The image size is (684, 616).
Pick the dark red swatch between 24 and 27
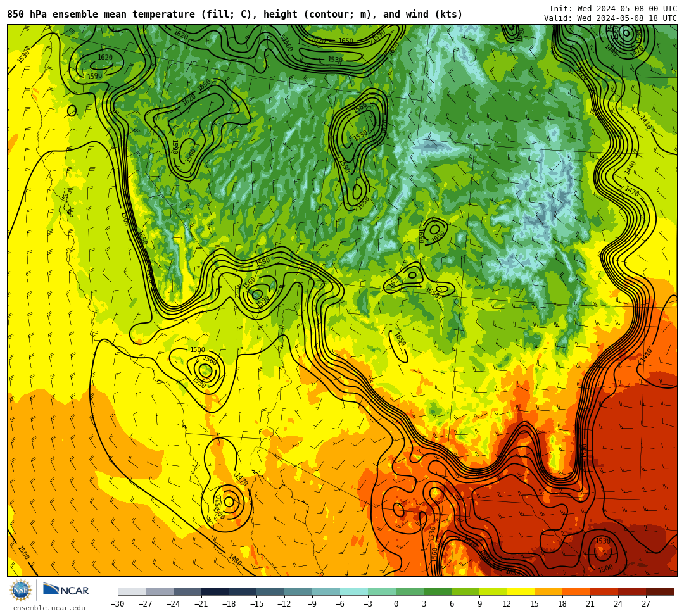click(633, 591)
